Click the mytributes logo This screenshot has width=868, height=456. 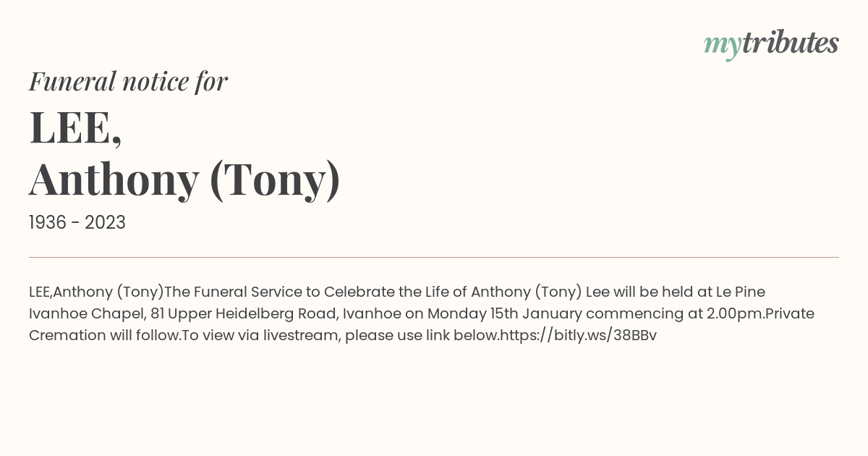click(771, 45)
